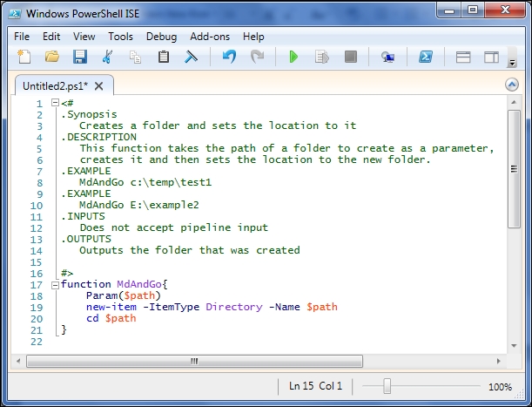Collapse the function block at line 17
The image size is (532, 407).
pos(55,285)
